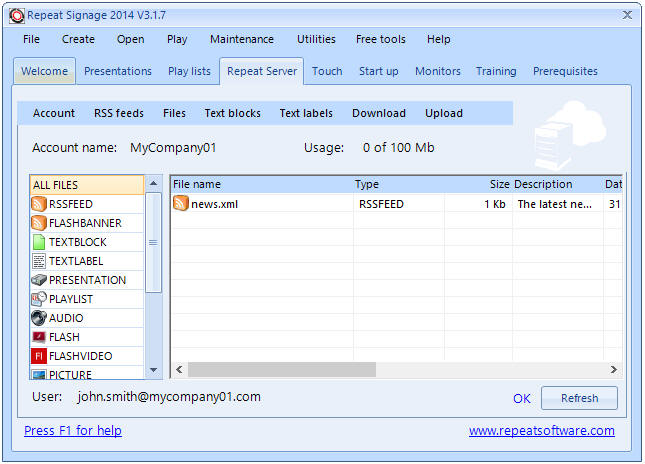Click the AUDIO speaker icon

click(x=39, y=318)
